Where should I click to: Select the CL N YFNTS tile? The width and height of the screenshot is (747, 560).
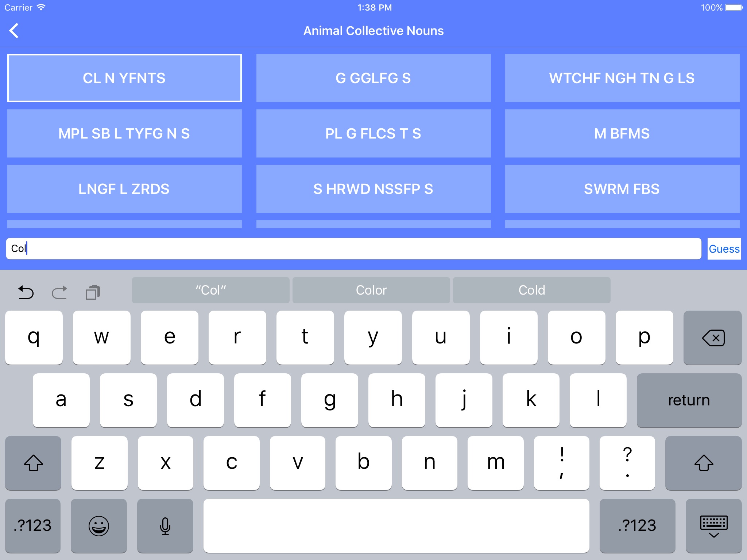(124, 77)
